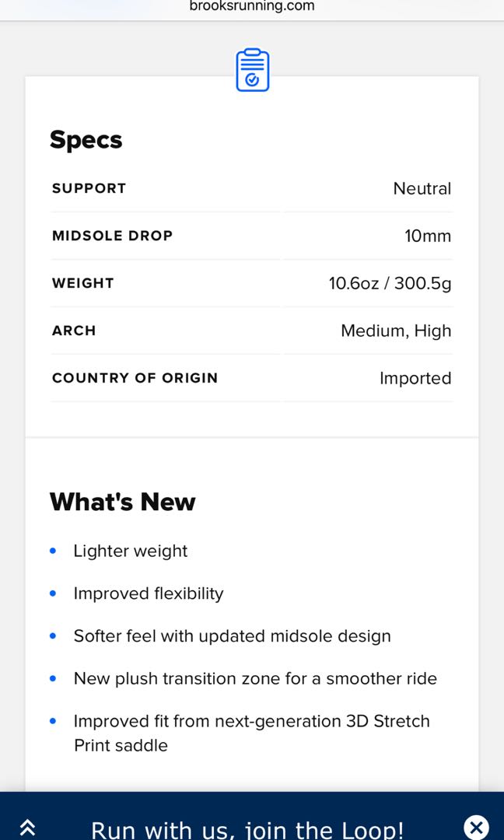
Task: Click the What's New heading
Action: tap(123, 502)
